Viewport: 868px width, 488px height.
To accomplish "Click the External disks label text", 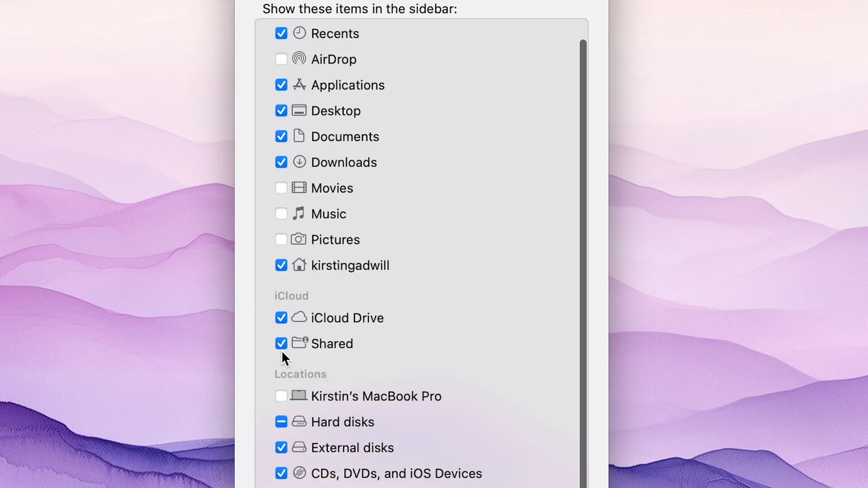I will (x=353, y=447).
